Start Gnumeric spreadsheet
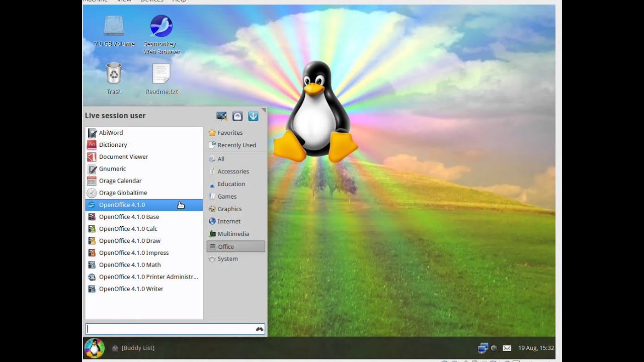 pyautogui.click(x=144, y=169)
